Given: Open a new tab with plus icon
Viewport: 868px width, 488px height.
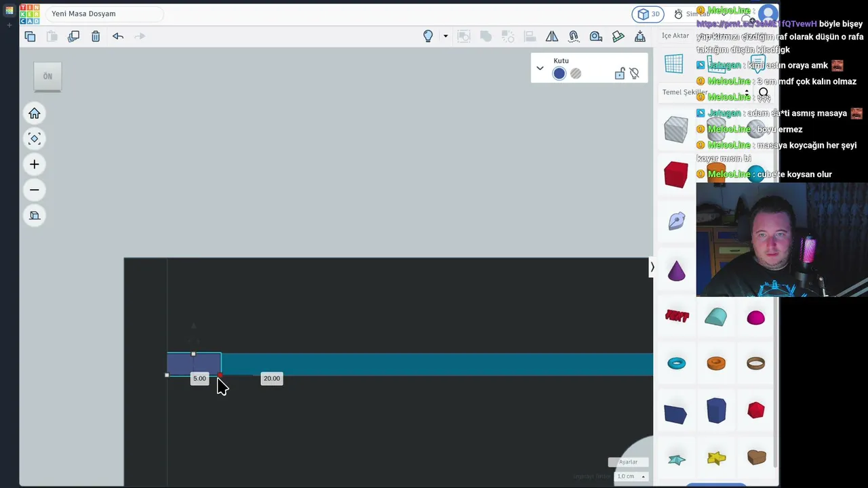Looking at the screenshot, I should [9, 25].
